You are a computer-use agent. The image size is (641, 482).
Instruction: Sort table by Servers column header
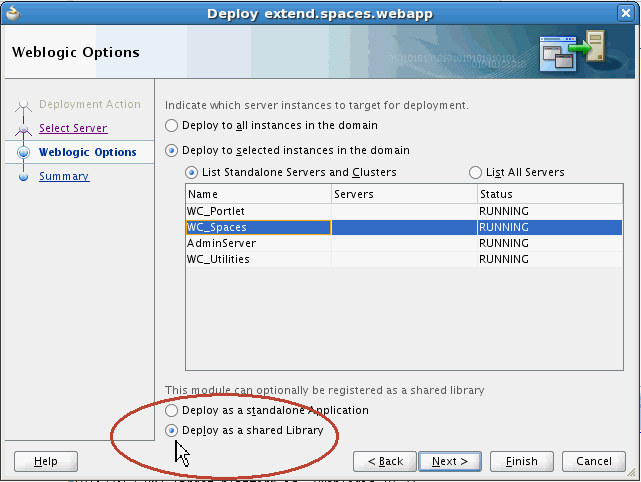(x=404, y=194)
